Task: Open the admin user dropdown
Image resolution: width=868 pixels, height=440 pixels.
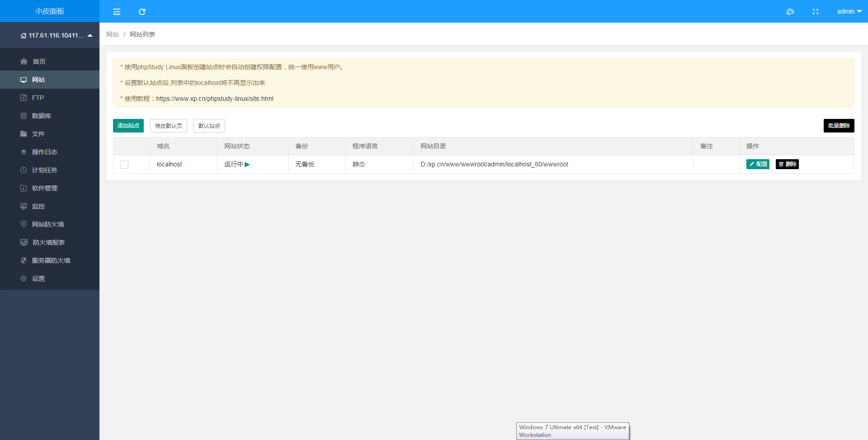Action: [849, 12]
